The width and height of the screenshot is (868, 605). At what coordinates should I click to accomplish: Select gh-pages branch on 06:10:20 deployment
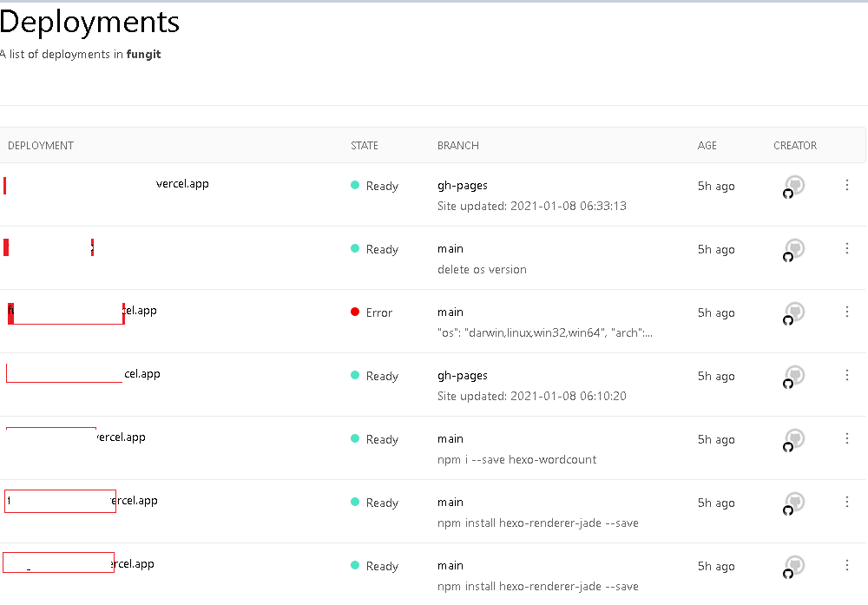click(x=463, y=376)
